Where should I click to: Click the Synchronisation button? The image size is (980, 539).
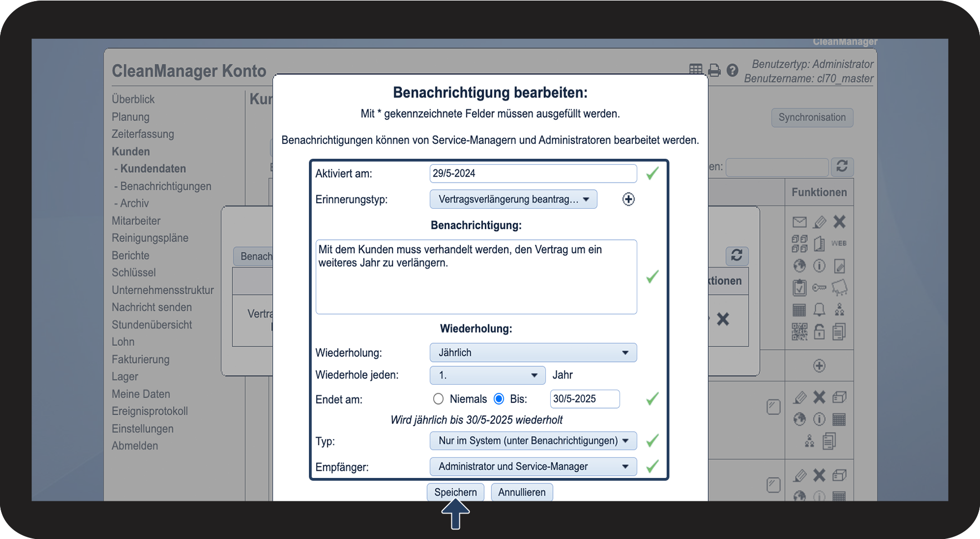coord(812,118)
